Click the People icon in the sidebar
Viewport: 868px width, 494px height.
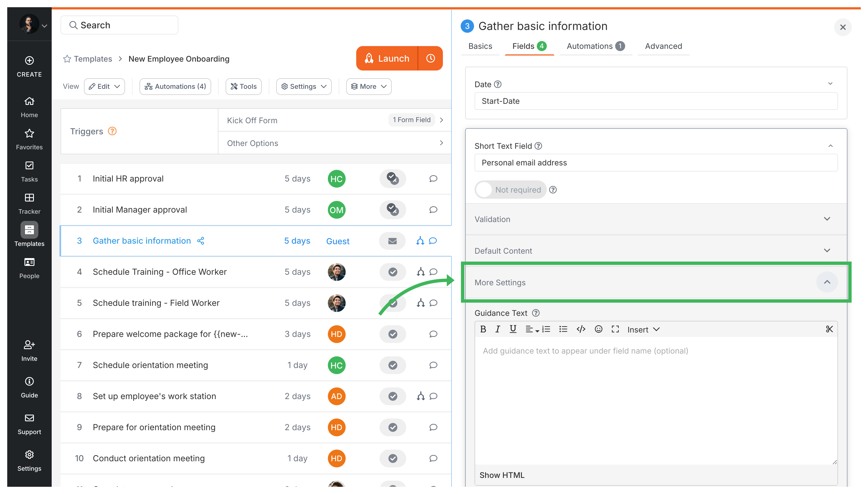tap(29, 262)
